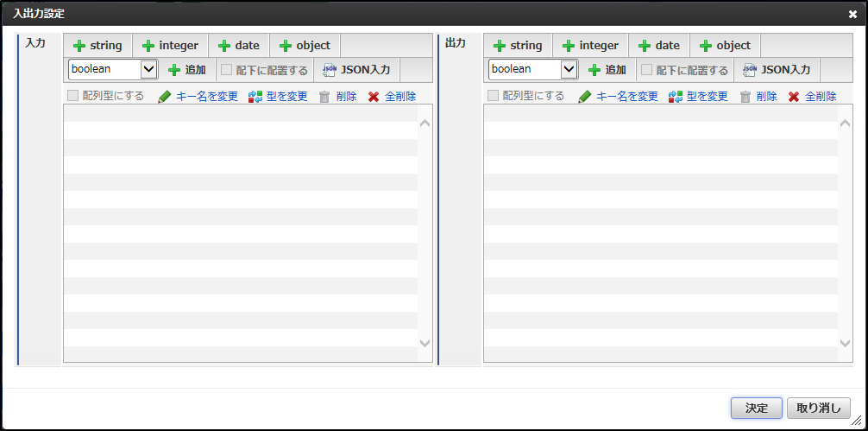Click the scroll down arrow in the 出力 list
Viewport: 868px width, 431px height.
846,344
